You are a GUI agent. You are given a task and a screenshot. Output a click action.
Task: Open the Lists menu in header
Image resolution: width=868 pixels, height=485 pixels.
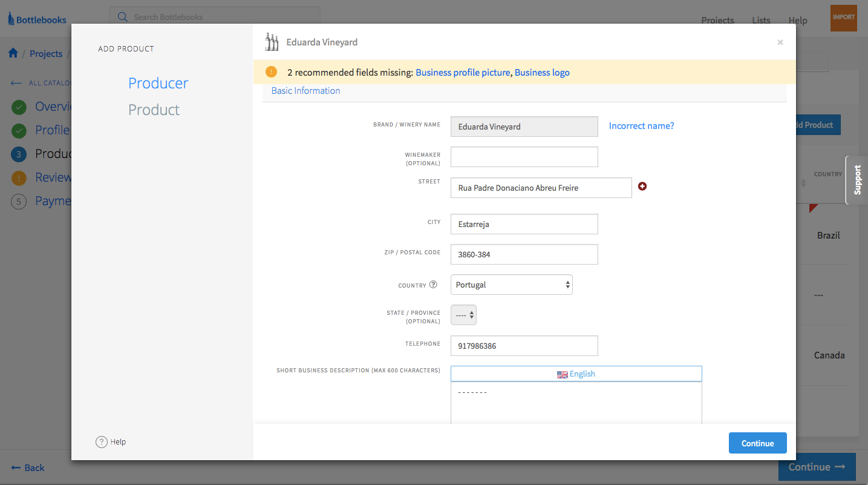[x=762, y=20]
